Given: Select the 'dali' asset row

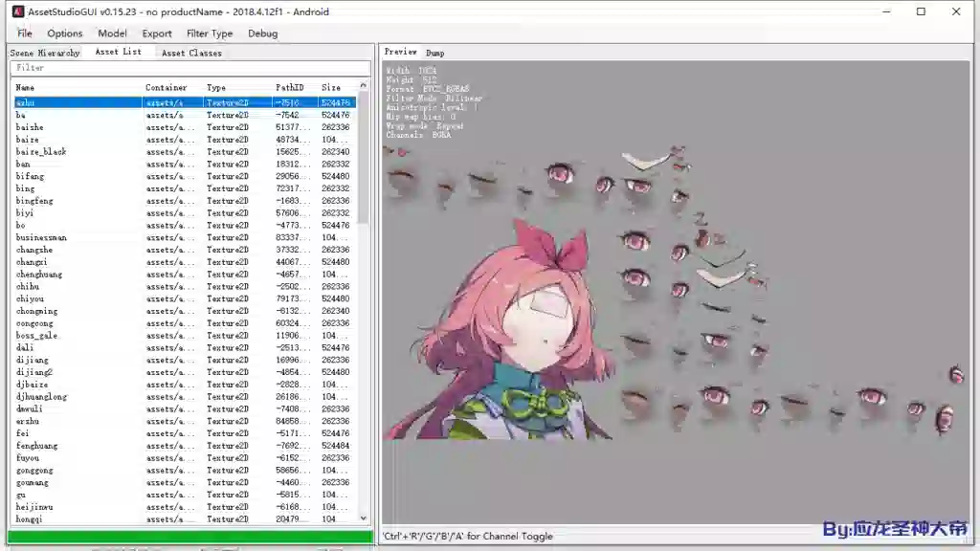Looking at the screenshot, I should (x=185, y=348).
